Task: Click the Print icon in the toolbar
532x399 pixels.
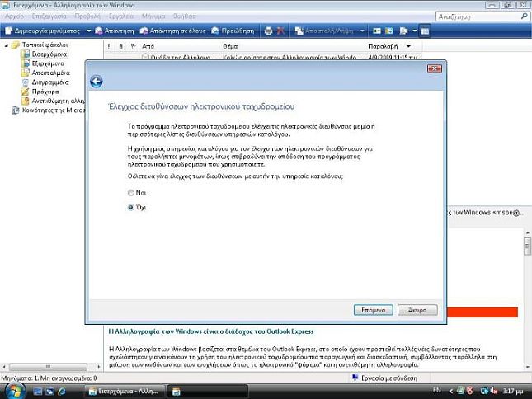Action: [x=268, y=31]
